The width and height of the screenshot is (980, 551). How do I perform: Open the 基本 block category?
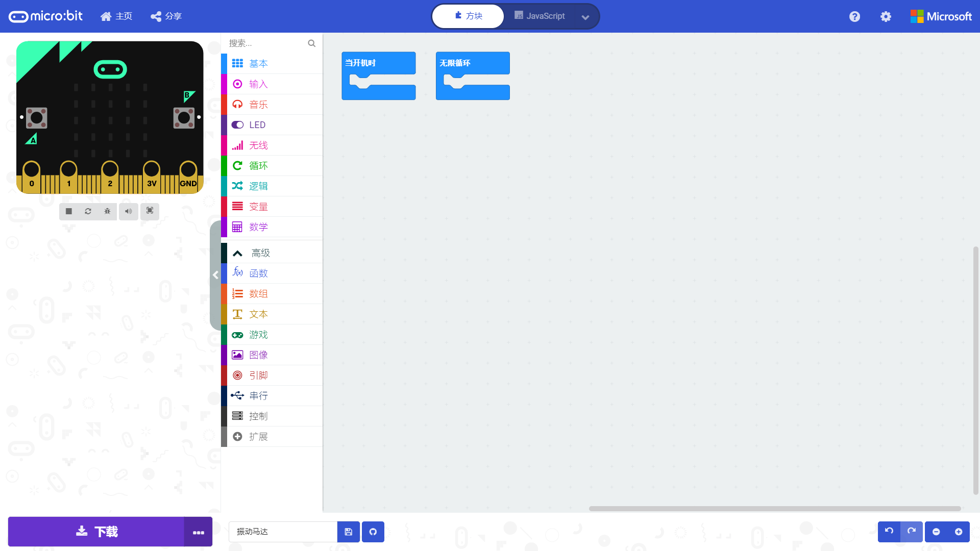(258, 64)
